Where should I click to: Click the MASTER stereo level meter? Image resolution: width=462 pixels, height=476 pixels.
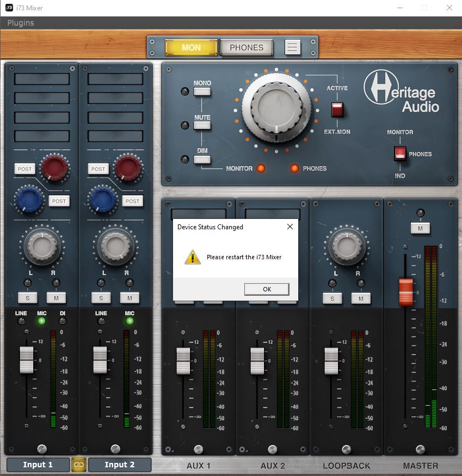[431, 337]
